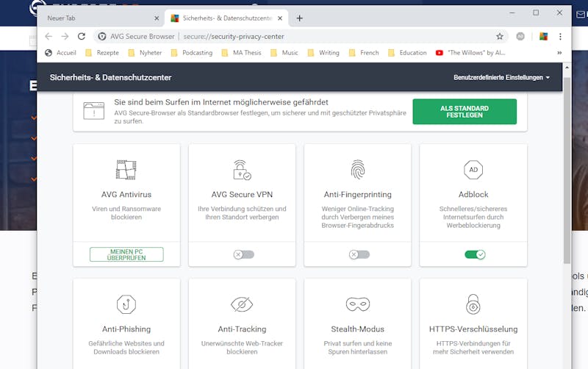
Task: Click the Anti-Tracking crossed-eye icon
Action: (x=242, y=304)
